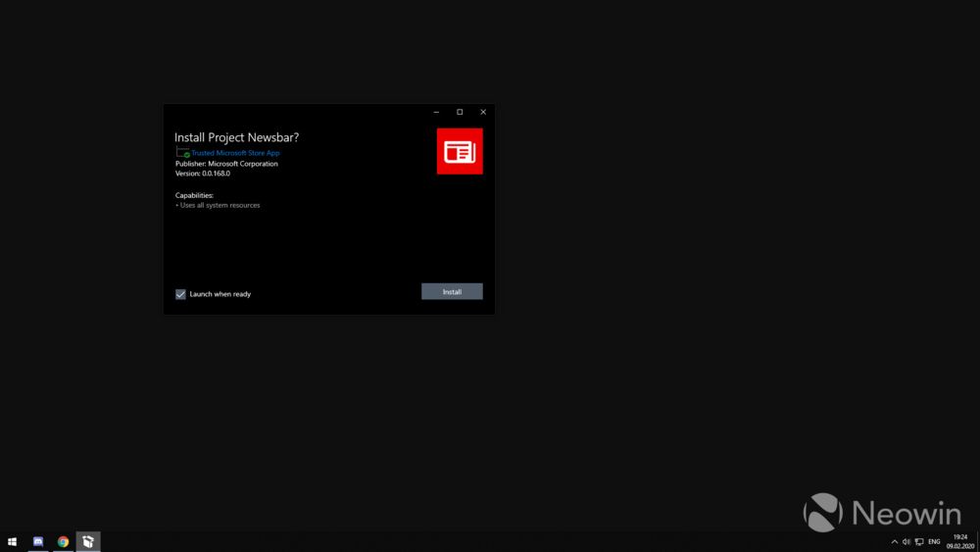Viewport: 980px width, 552px height.
Task: Open the volume control in tray
Action: coord(906,542)
